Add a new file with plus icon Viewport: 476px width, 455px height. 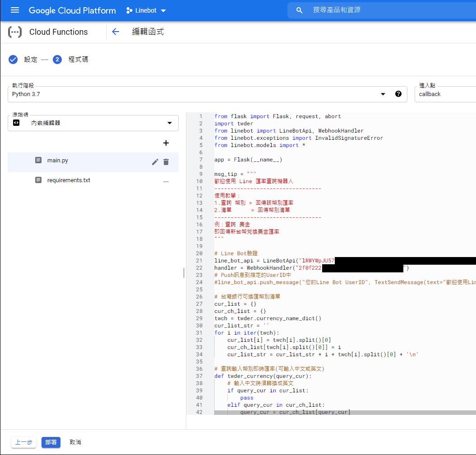point(166,143)
